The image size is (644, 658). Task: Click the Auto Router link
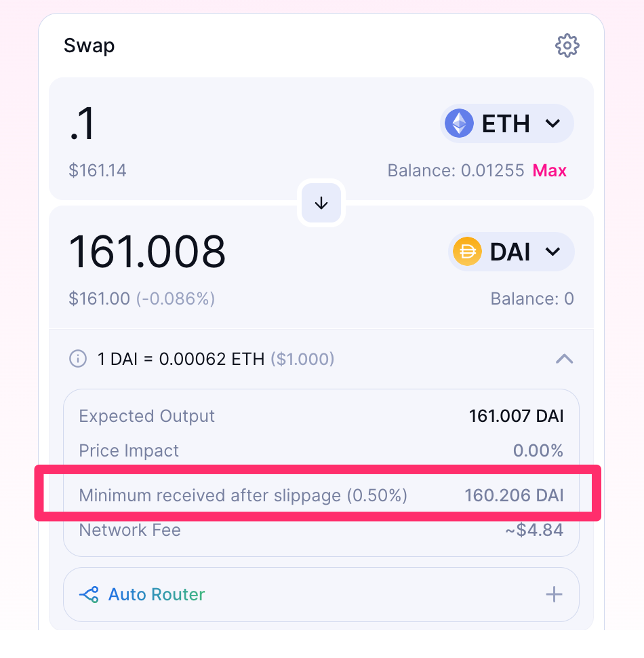click(x=156, y=594)
